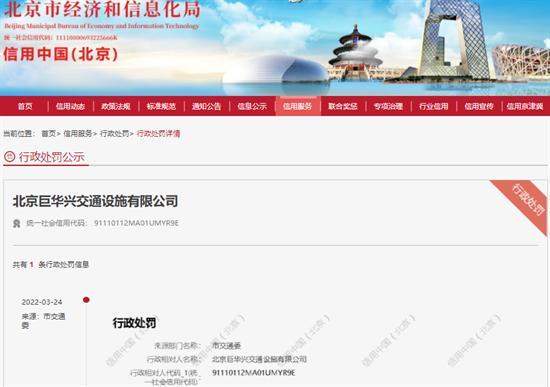Click the 北京市经济和信息化局 header title
The width and height of the screenshot is (550, 387).
point(102,9)
